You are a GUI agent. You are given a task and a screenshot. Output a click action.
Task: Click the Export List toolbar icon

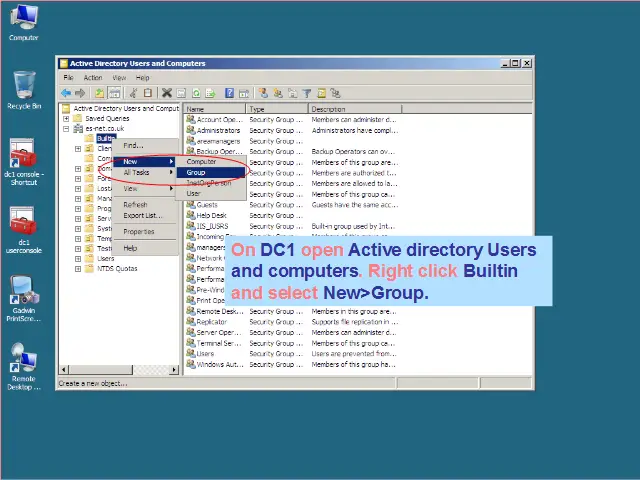[210, 93]
